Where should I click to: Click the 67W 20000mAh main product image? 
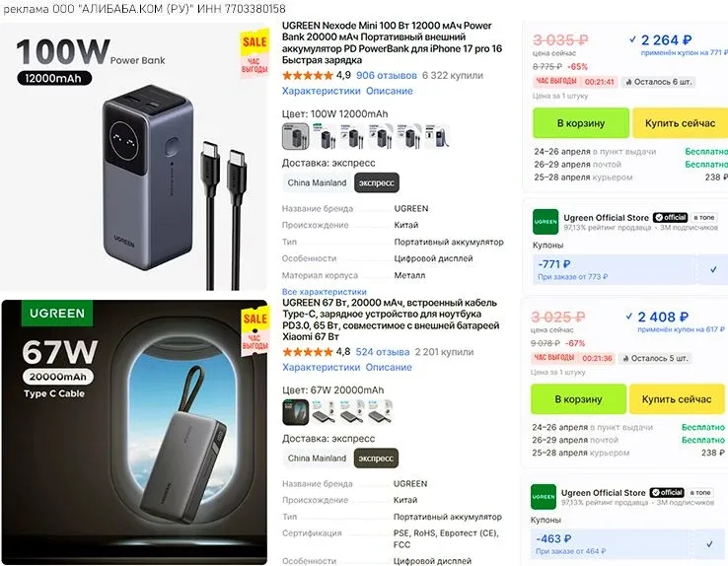point(134,432)
